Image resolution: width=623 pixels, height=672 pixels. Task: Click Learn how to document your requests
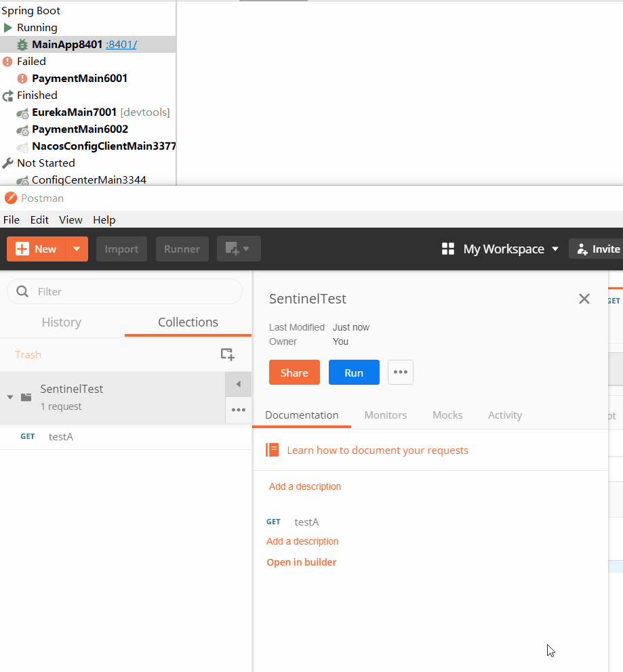[378, 450]
